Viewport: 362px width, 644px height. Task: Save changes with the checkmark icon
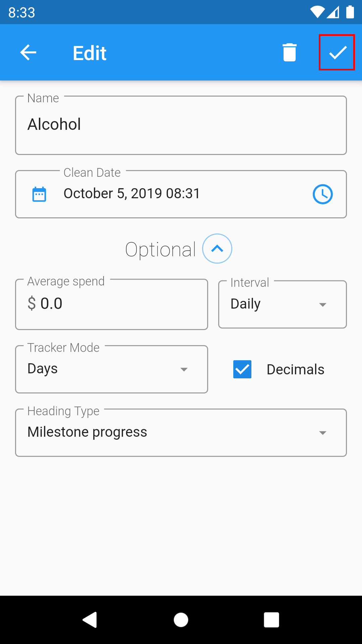pos(337,53)
